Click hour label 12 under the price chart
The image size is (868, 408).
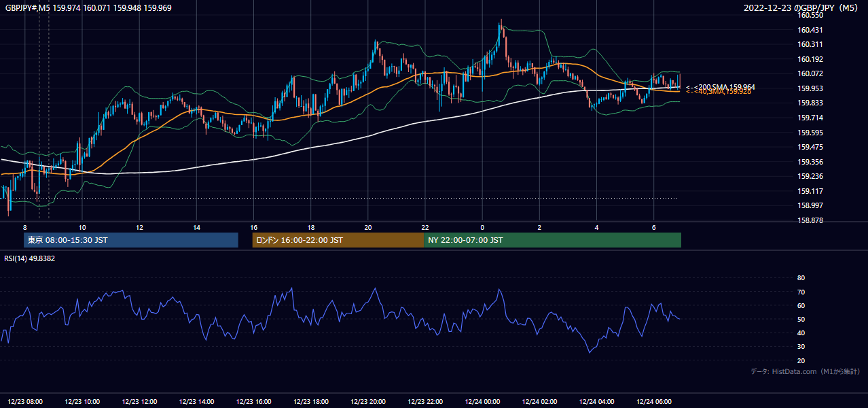click(139, 227)
